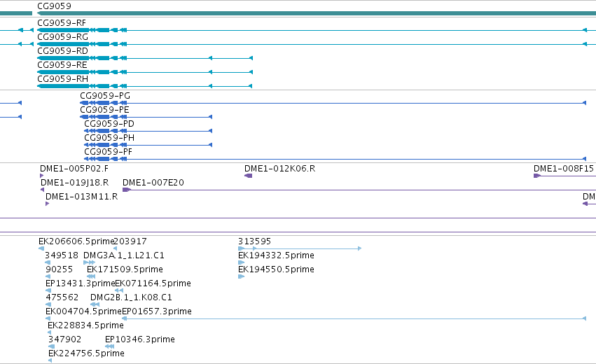
Task: Click the EK171509.5prime EST label
Action: (125, 269)
